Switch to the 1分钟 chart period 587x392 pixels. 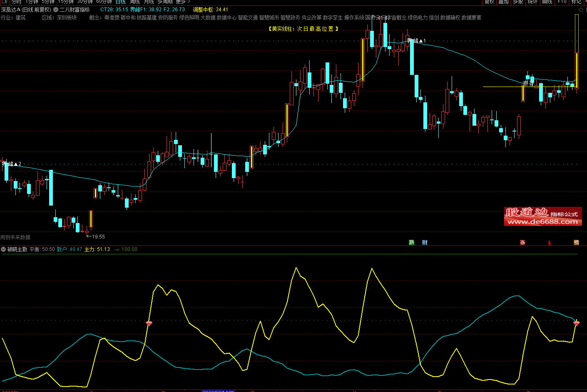pos(32,2)
